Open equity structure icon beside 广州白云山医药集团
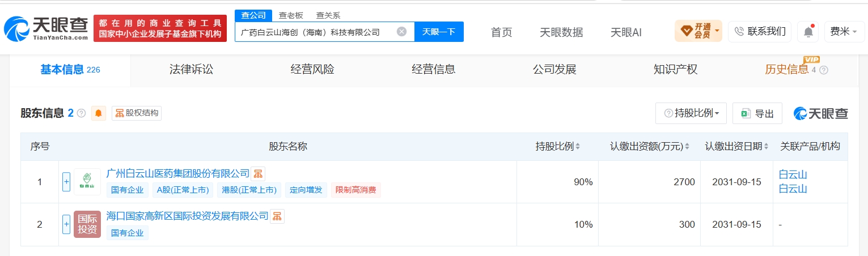 (258, 173)
